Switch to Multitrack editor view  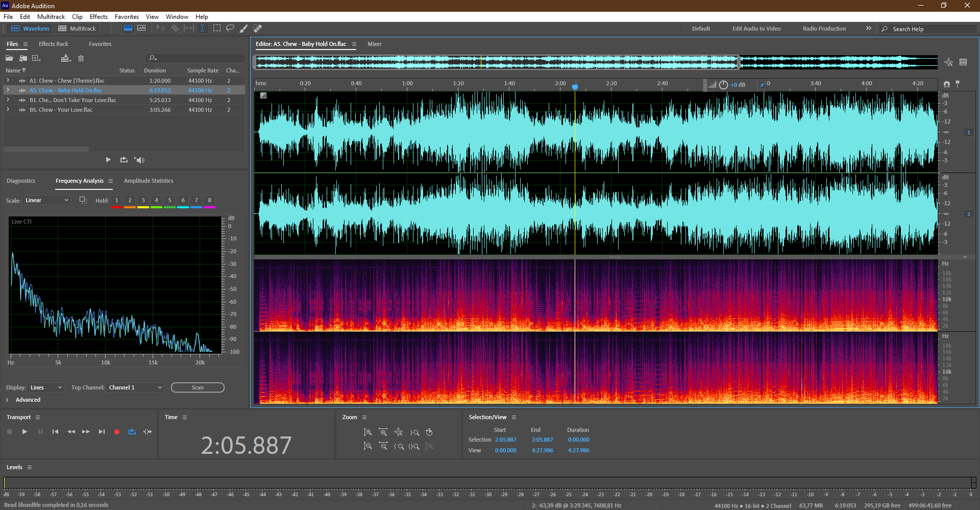coord(77,29)
